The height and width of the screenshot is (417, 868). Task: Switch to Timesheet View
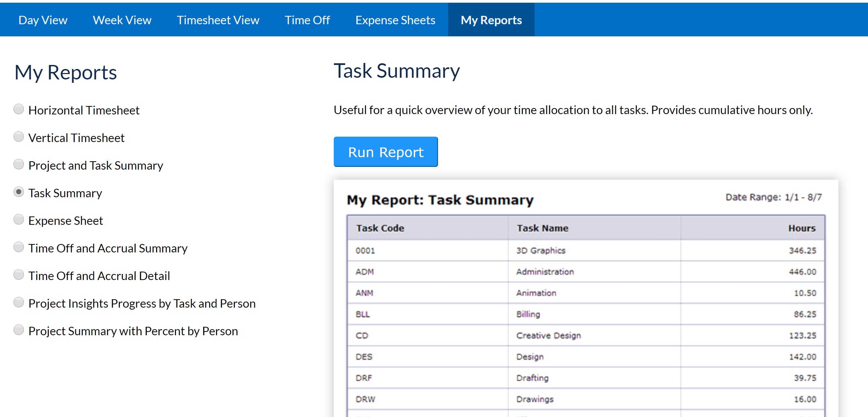(x=218, y=20)
